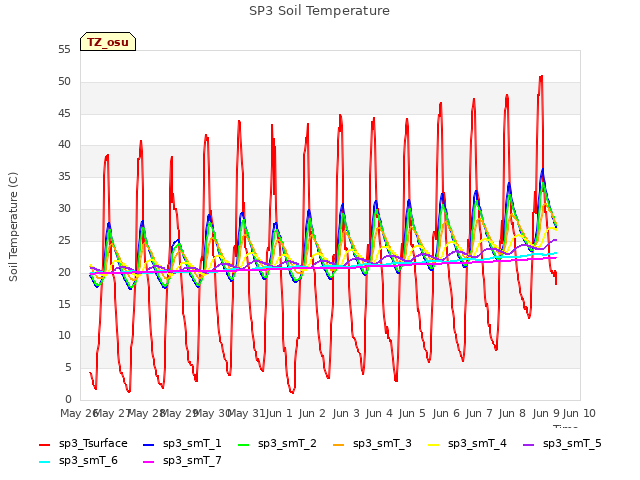Viewport: 640px width, 480px height.
Task: Click the Jun 2 x-axis date label
Action: pos(312,413)
